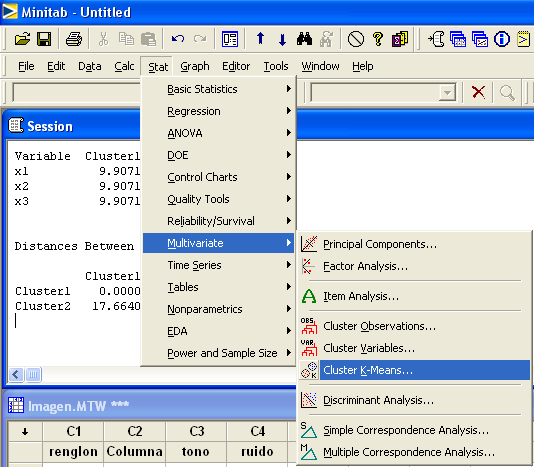Click the C1 column header
The width and height of the screenshot is (534, 467).
[74, 431]
